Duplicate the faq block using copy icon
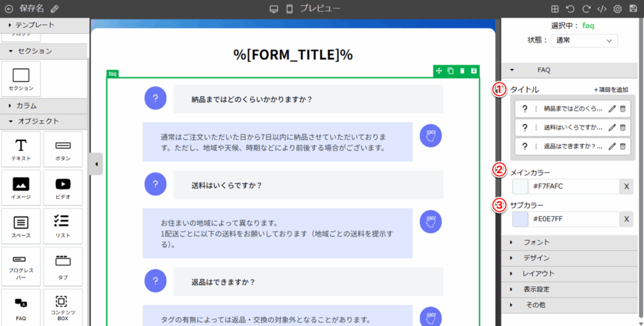Image resolution: width=644 pixels, height=326 pixels. (x=450, y=71)
